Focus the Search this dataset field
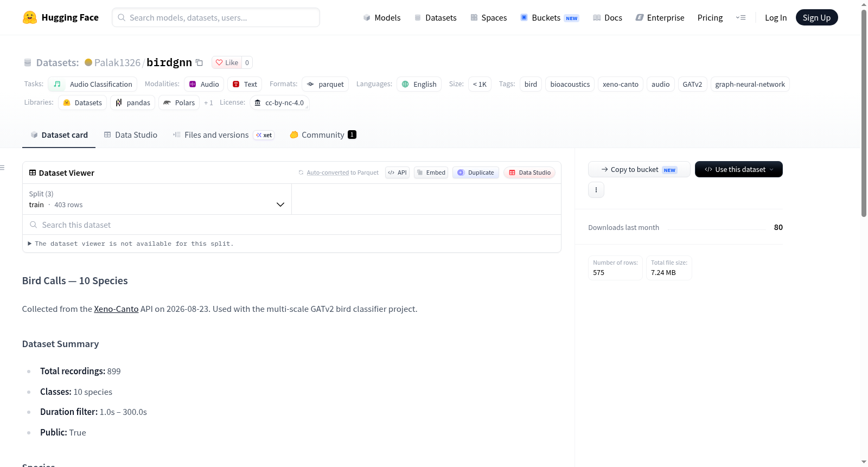The height and width of the screenshot is (467, 868). [292, 225]
